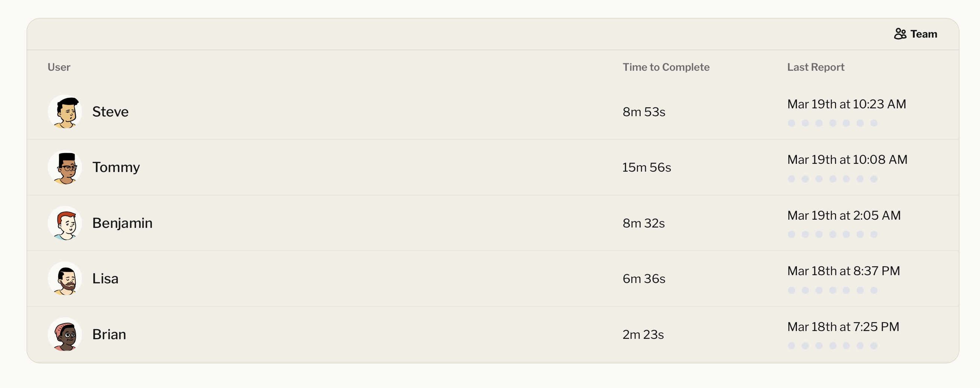Click Brian's 2m 23s completion time

[x=643, y=334]
